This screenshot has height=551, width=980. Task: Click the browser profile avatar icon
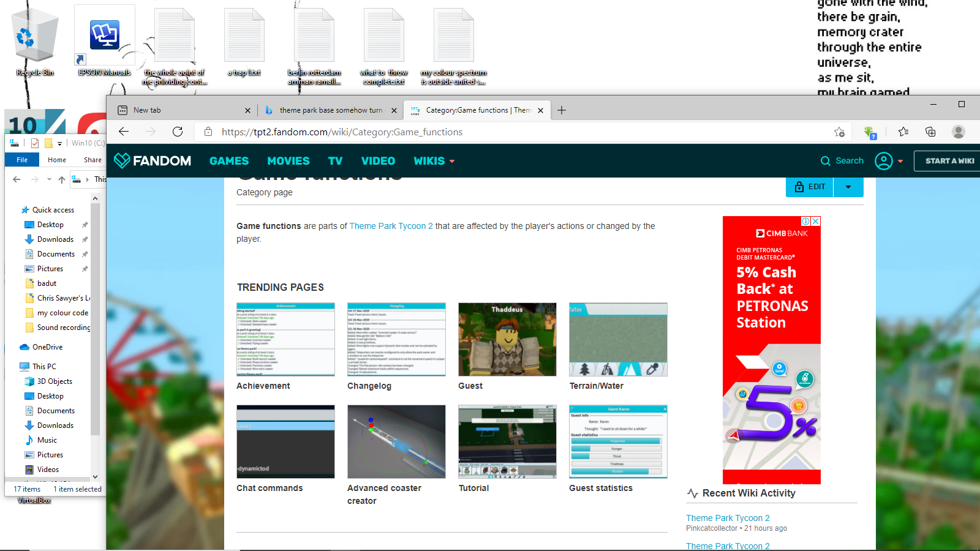tap(959, 132)
